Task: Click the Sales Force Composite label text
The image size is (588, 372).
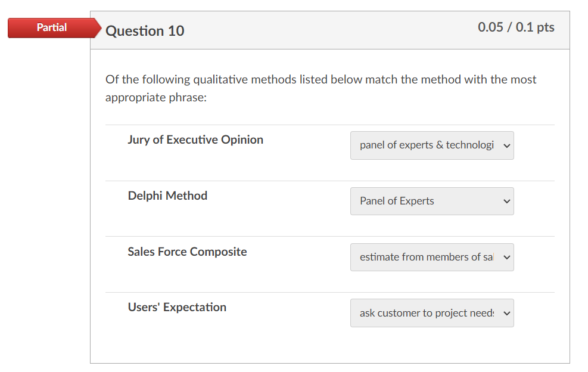Action: coord(187,252)
